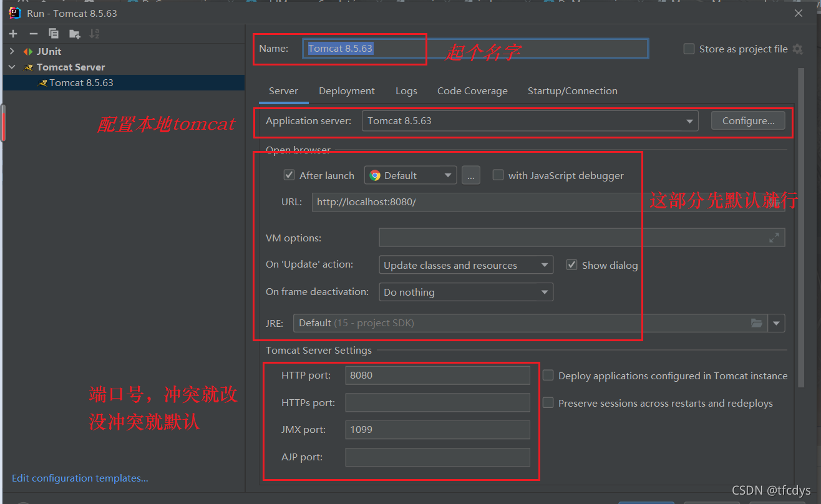Create a new folder for configurations
This screenshot has height=504, width=821.
pos(75,34)
